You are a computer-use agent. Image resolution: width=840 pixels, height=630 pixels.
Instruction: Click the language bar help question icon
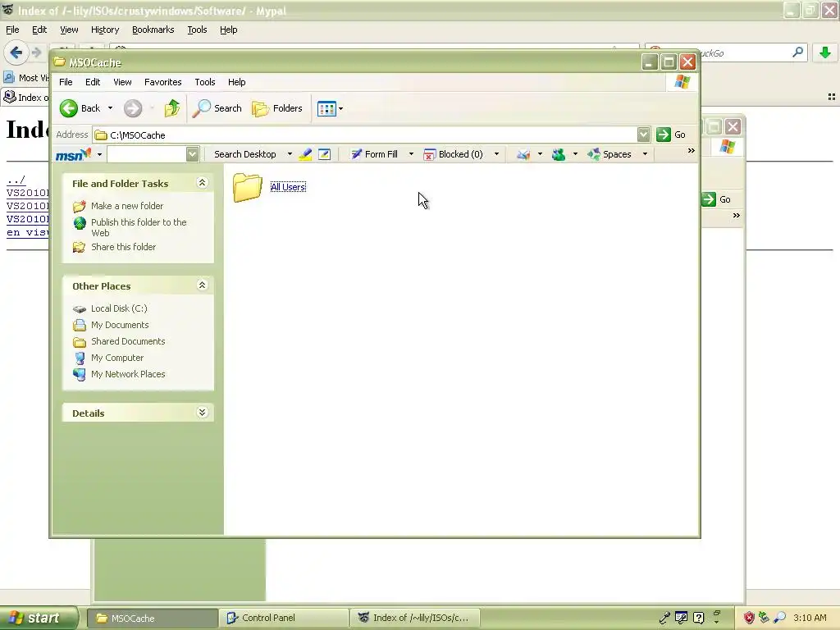point(699,619)
